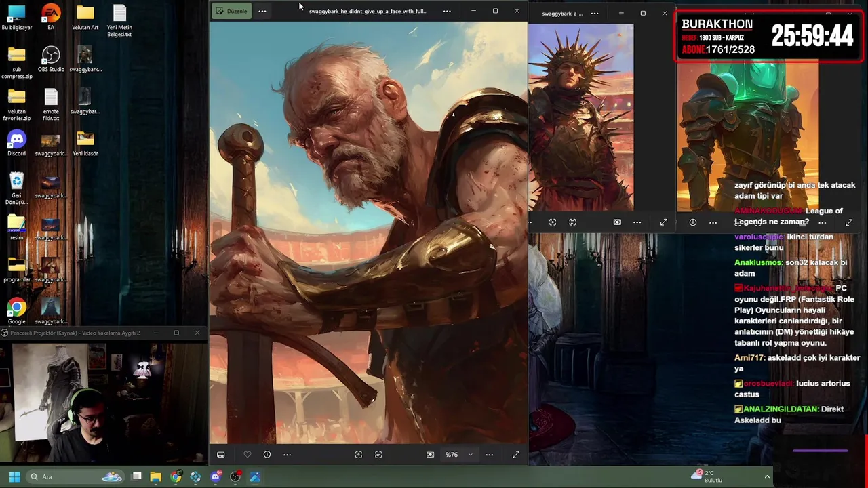Enter full screen in the swaggybark_a window
The width and height of the screenshot is (868, 488).
[664, 222]
